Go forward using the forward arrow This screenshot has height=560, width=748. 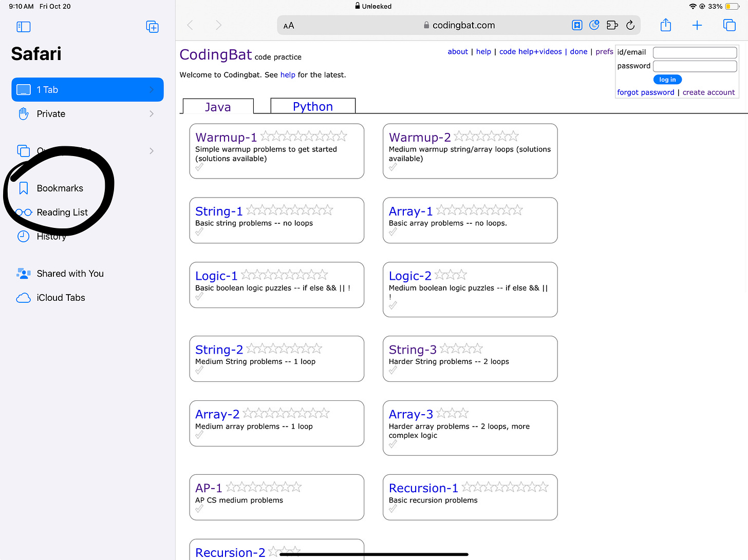coord(219,25)
